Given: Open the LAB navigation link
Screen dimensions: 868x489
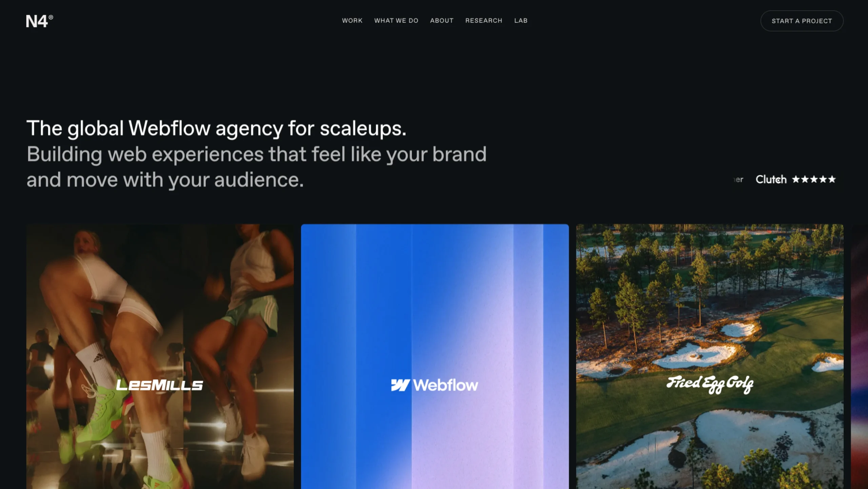Looking at the screenshot, I should click(520, 21).
